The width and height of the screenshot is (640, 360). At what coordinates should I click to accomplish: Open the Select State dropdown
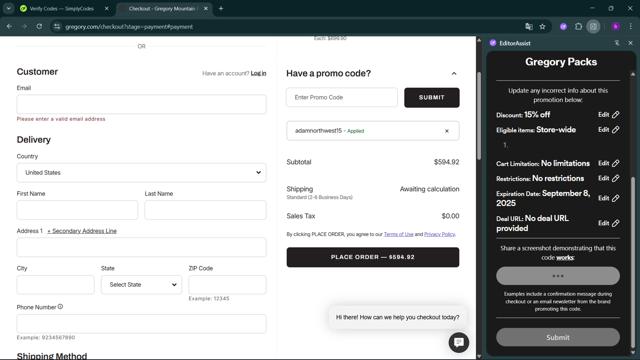[x=141, y=284]
